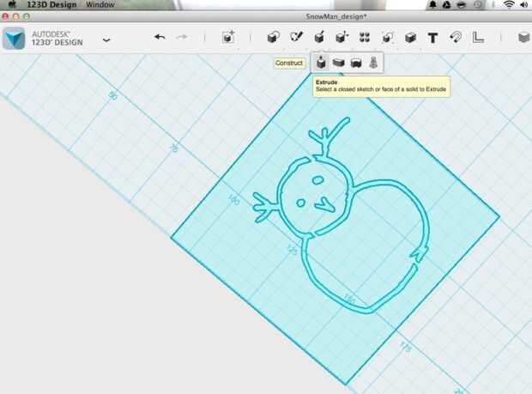The image size is (532, 394).
Task: Toggle the Snap magnet tool
Action: [456, 37]
